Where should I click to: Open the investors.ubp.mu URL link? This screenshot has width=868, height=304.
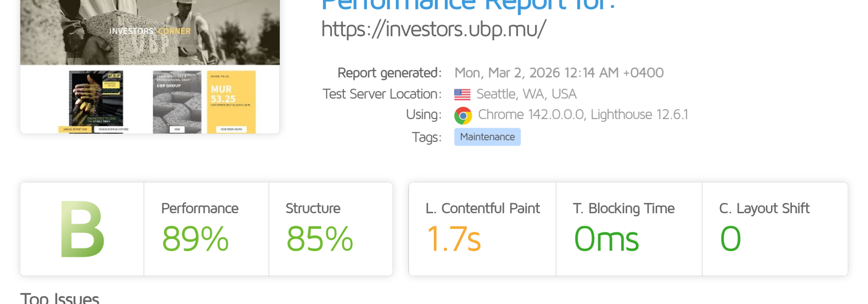[x=434, y=29]
